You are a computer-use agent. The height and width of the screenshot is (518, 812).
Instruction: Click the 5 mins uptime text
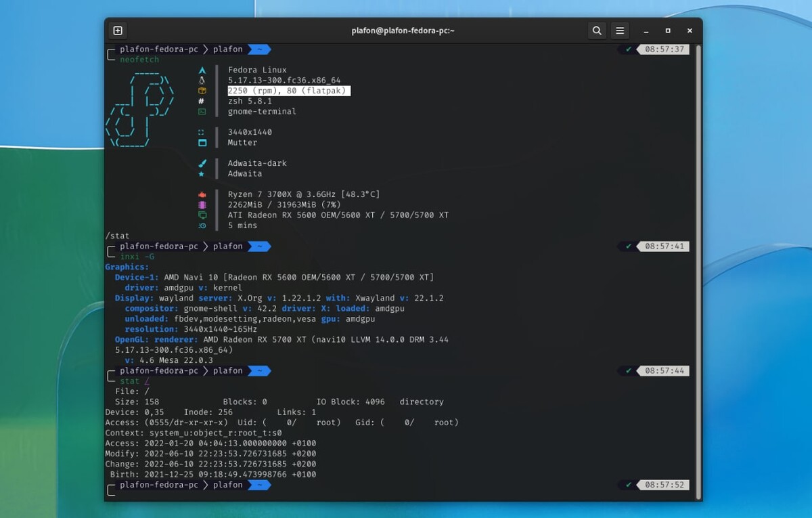242,225
